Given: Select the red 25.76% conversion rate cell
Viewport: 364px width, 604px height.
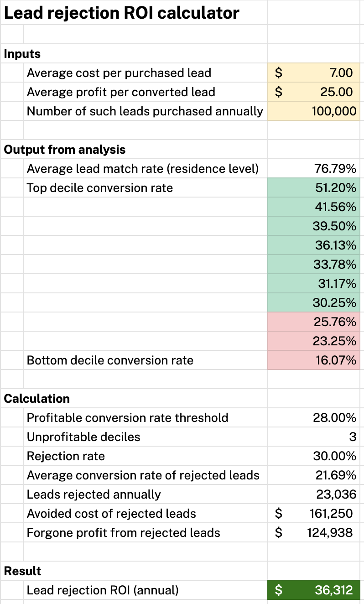Looking at the screenshot, I should coord(314,322).
